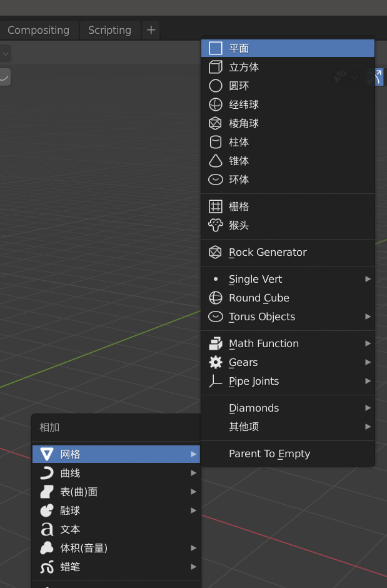Choose the 其他项 menu entry

click(x=288, y=427)
